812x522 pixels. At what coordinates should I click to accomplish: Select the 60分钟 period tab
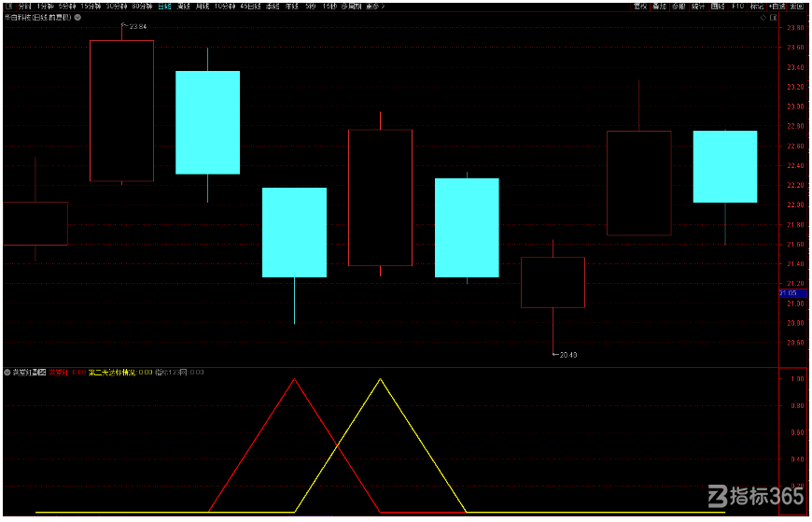[142, 7]
